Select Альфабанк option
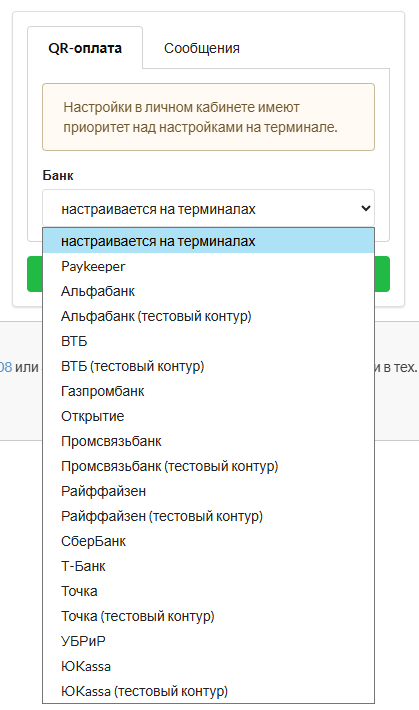419x710 pixels. [x=208, y=291]
